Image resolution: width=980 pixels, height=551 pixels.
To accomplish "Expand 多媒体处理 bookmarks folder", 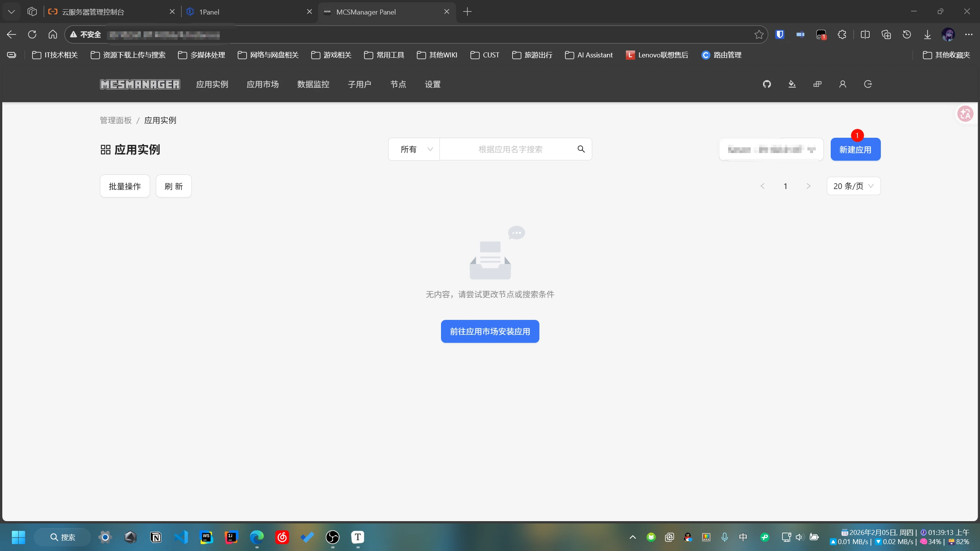I will (202, 55).
